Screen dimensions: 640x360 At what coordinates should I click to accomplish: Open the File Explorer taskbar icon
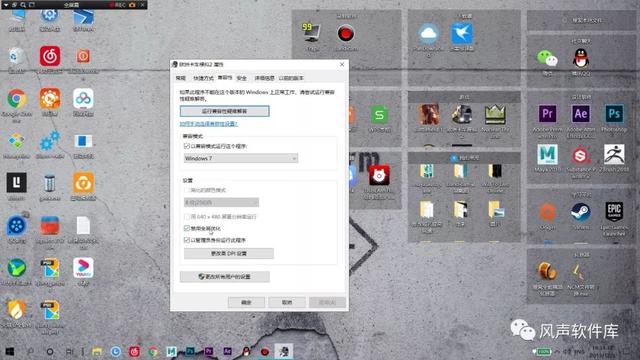(x=97, y=351)
